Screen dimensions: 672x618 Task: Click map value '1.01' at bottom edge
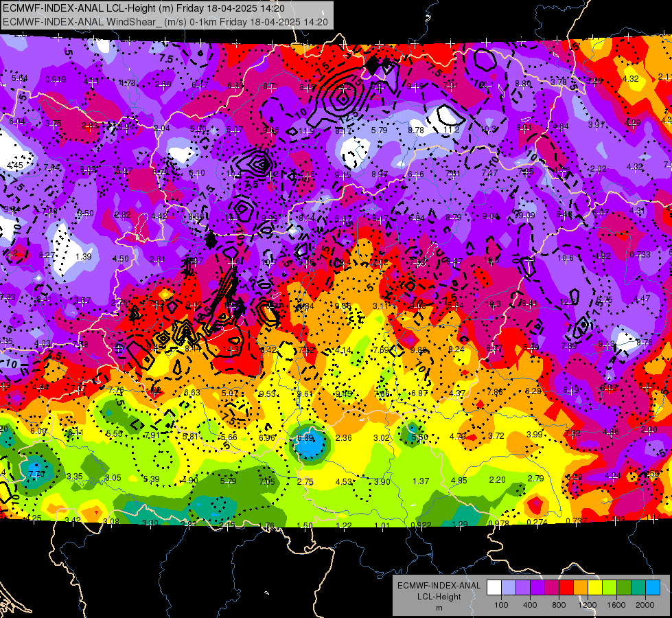pos(382,525)
